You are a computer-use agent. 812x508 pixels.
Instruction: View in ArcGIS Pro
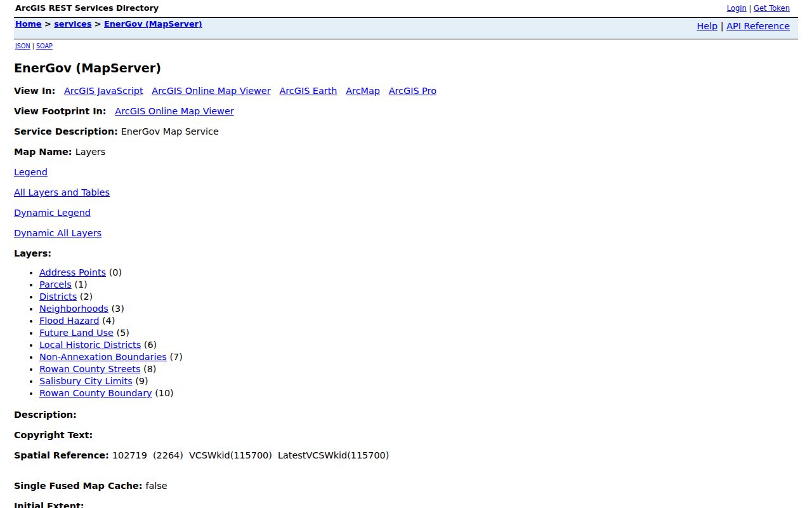(x=412, y=91)
